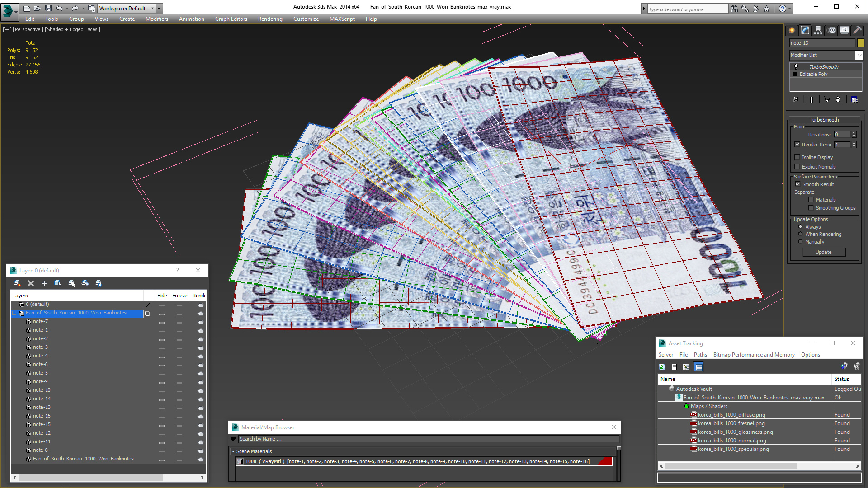Open the Modifiers menu
The height and width of the screenshot is (488, 868).
[156, 19]
